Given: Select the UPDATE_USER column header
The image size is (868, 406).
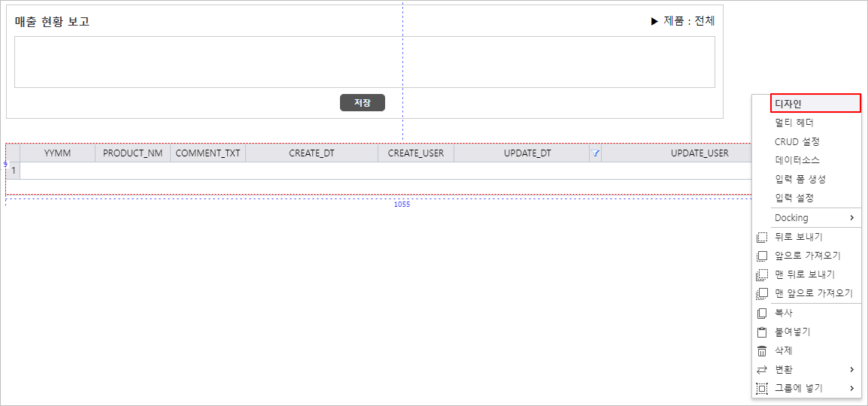Looking at the screenshot, I should pyautogui.click(x=700, y=153).
